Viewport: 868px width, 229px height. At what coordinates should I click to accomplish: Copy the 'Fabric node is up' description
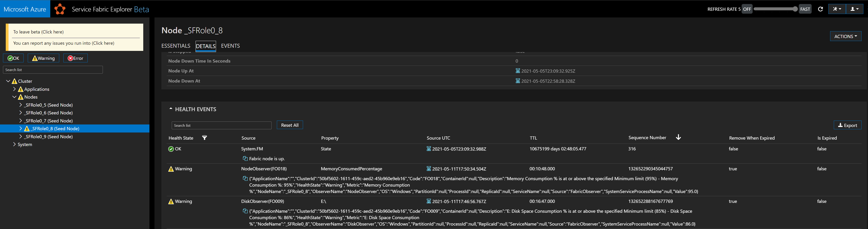245,158
